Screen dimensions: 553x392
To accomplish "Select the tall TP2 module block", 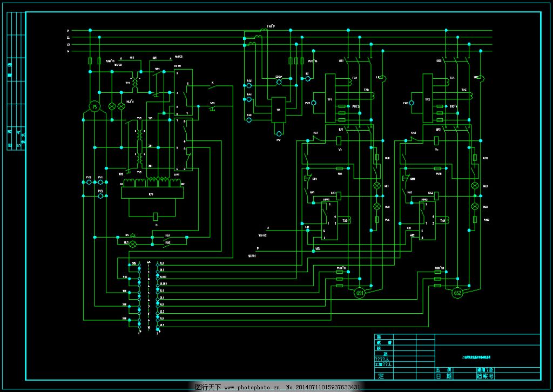I will (x=428, y=98).
